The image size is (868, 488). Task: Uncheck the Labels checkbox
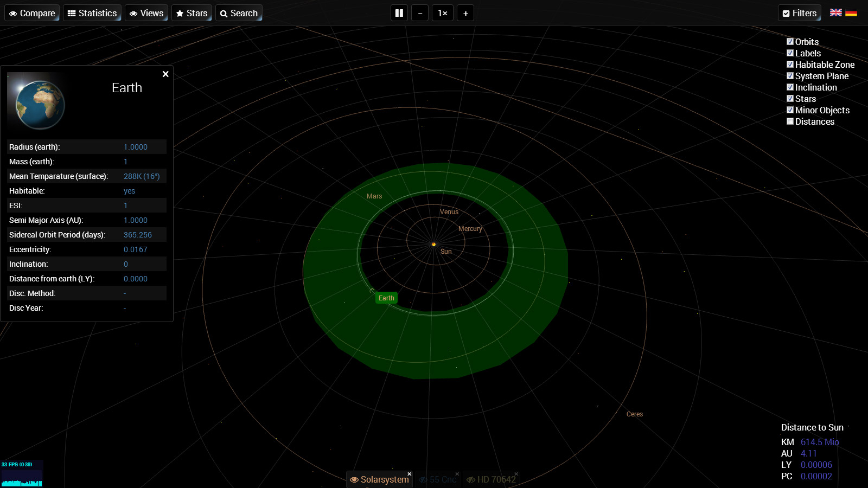(x=790, y=53)
